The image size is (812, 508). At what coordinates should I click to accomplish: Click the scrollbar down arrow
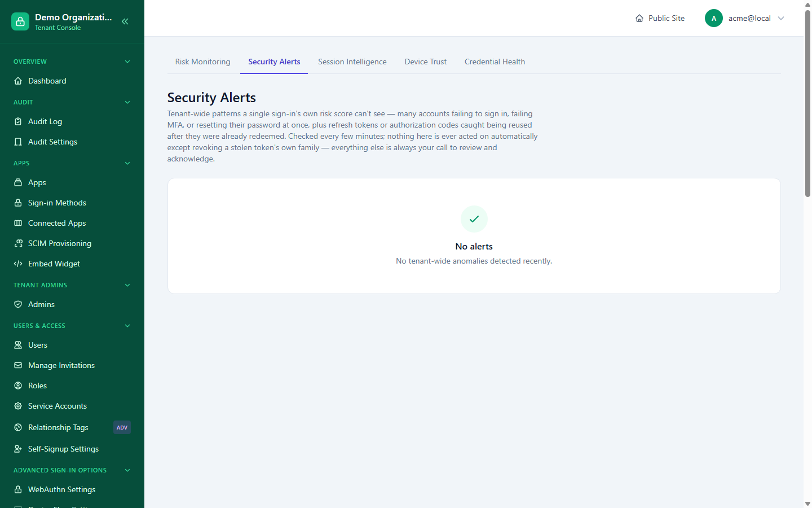click(807, 503)
